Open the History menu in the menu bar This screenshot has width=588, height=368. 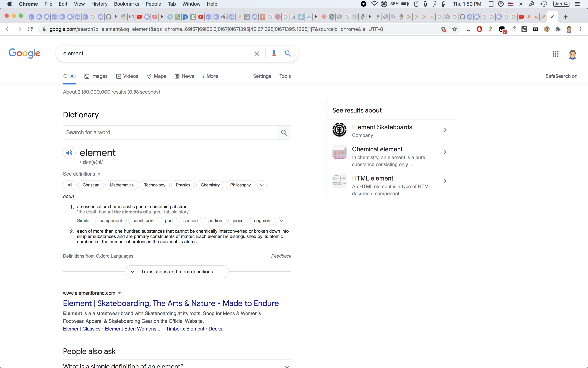pyautogui.click(x=99, y=4)
